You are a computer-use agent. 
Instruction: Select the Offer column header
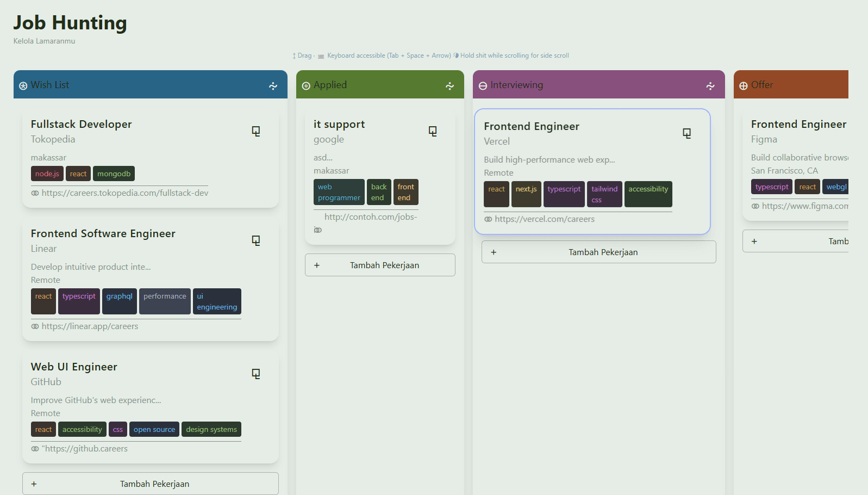791,84
